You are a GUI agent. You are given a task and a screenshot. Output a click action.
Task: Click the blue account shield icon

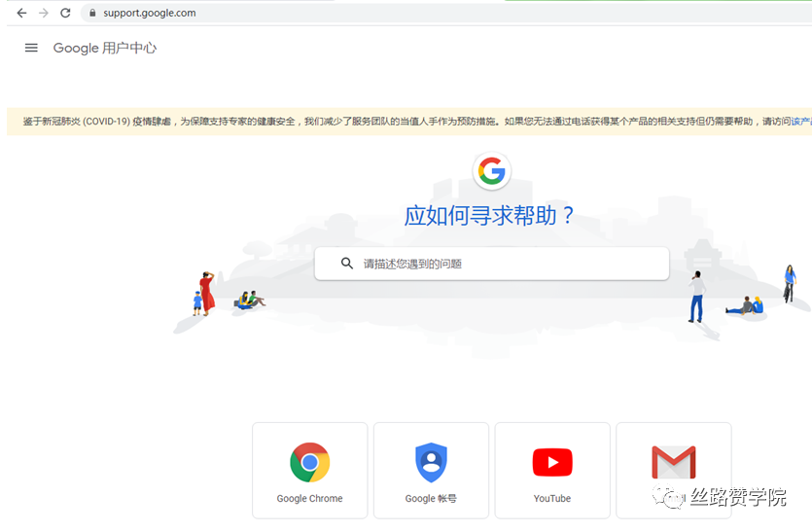431,462
